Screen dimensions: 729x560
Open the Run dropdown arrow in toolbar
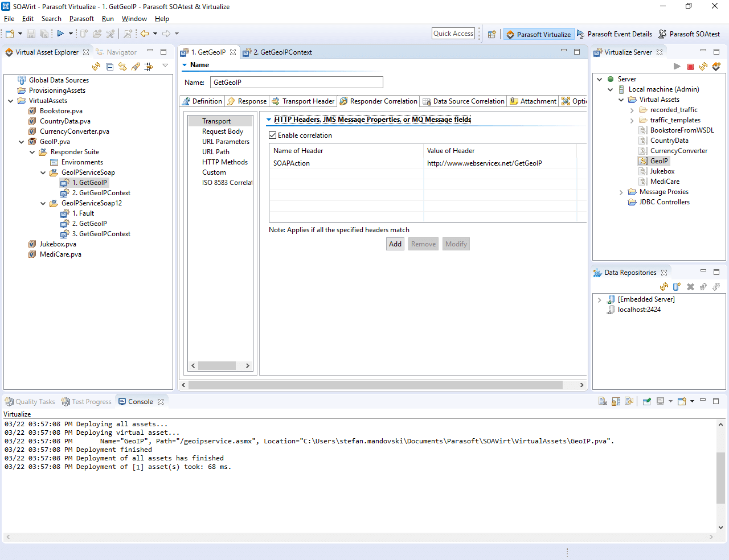71,34
